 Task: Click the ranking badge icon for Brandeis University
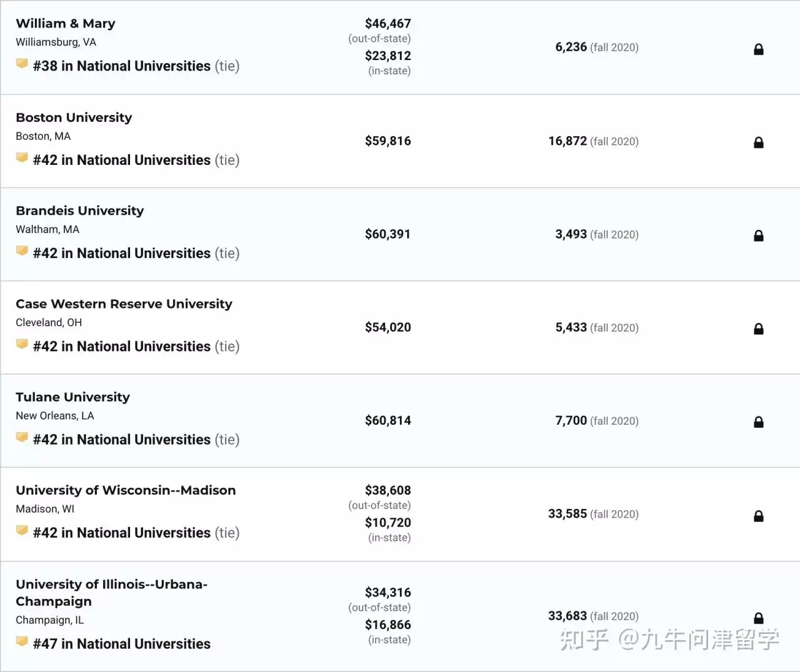pyautogui.click(x=22, y=251)
